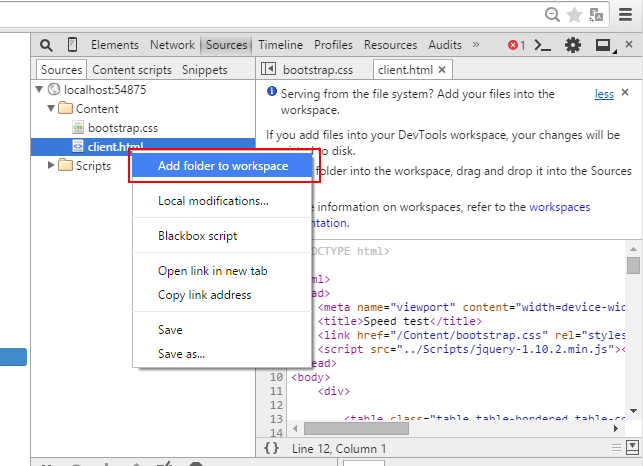Screen dimensions: 643x466
Task: Choose Add folder to workspace
Action: 223,166
